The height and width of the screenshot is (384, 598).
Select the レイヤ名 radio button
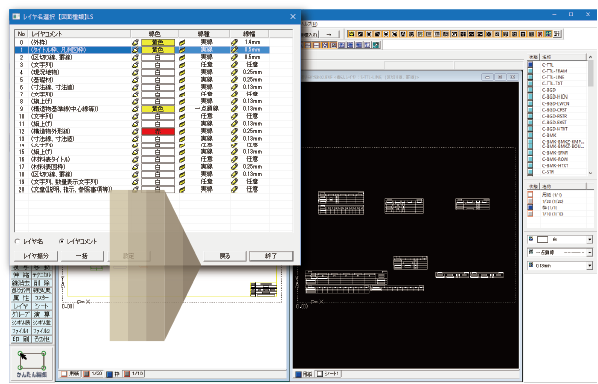pos(17,241)
